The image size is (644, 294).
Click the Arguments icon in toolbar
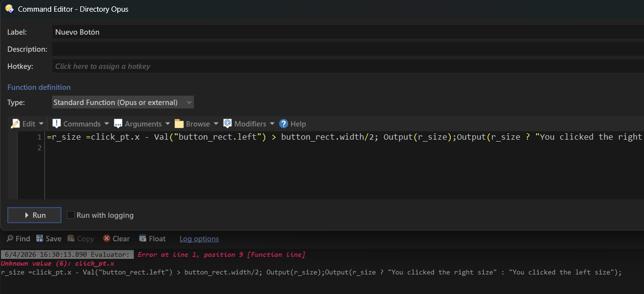118,124
